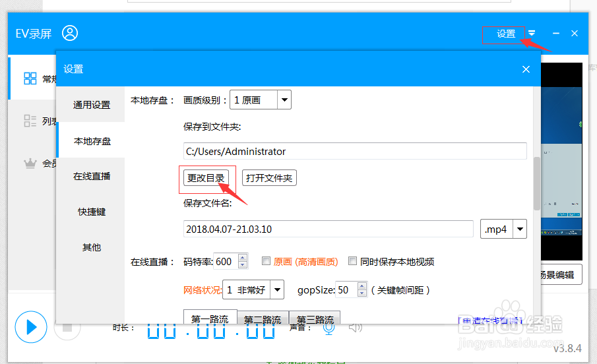Open the menu arrow beside 设置

tap(532, 33)
